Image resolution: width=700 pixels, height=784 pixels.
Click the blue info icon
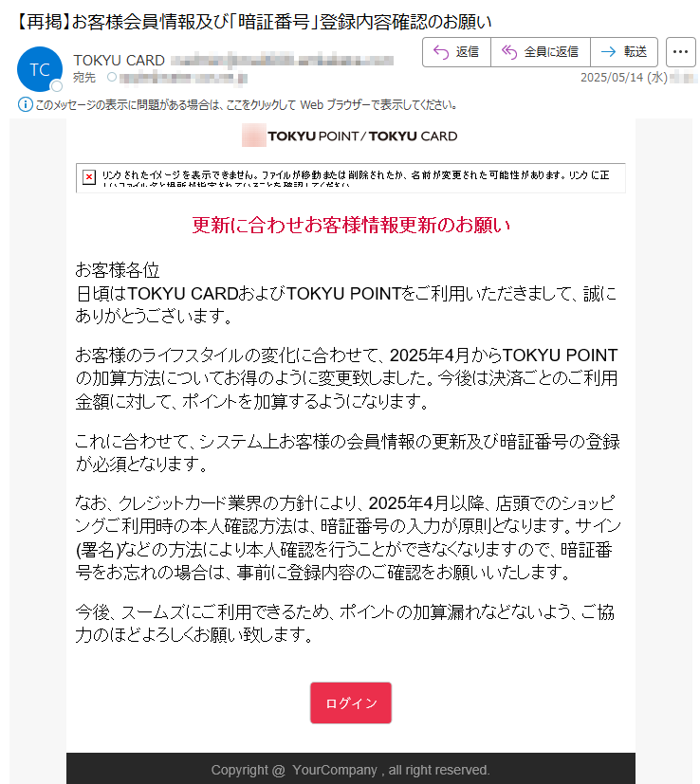25,104
